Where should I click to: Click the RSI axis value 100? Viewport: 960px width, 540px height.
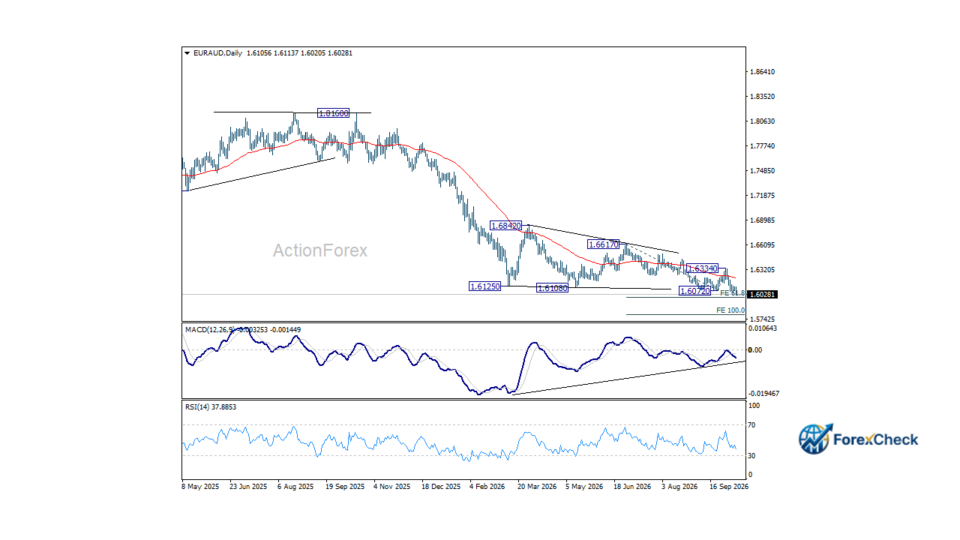click(754, 406)
